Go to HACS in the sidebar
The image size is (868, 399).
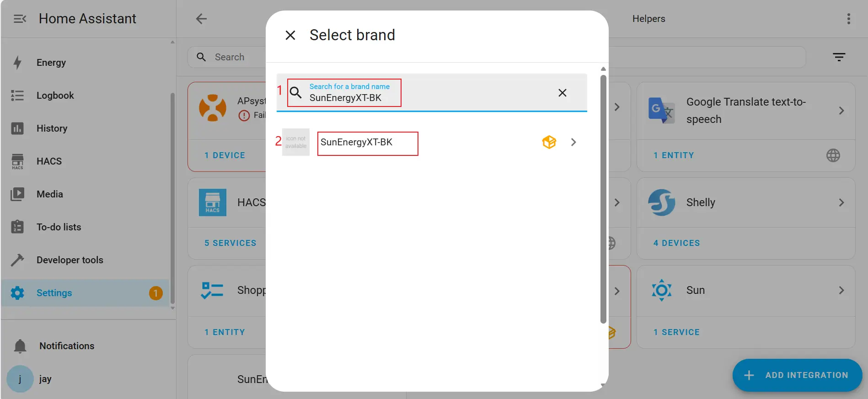[x=49, y=161]
